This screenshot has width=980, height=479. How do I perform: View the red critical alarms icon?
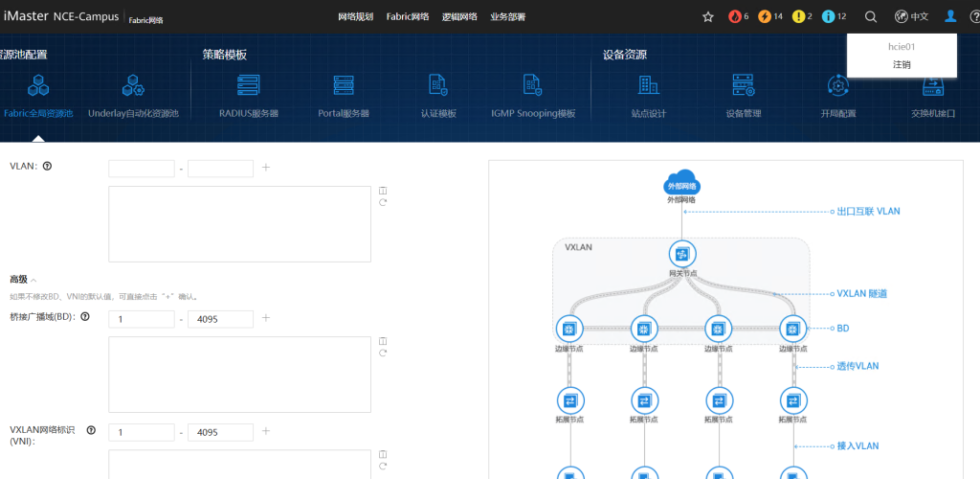pyautogui.click(x=735, y=16)
